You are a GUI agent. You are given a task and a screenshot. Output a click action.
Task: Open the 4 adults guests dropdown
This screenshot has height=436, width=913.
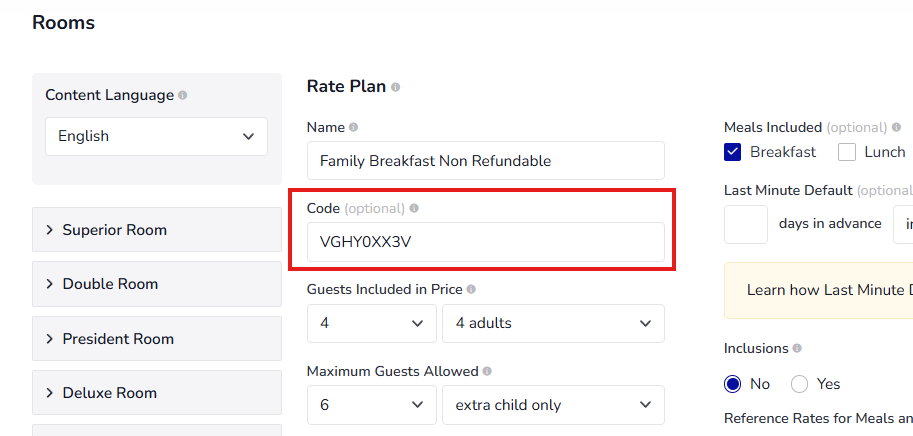point(553,323)
